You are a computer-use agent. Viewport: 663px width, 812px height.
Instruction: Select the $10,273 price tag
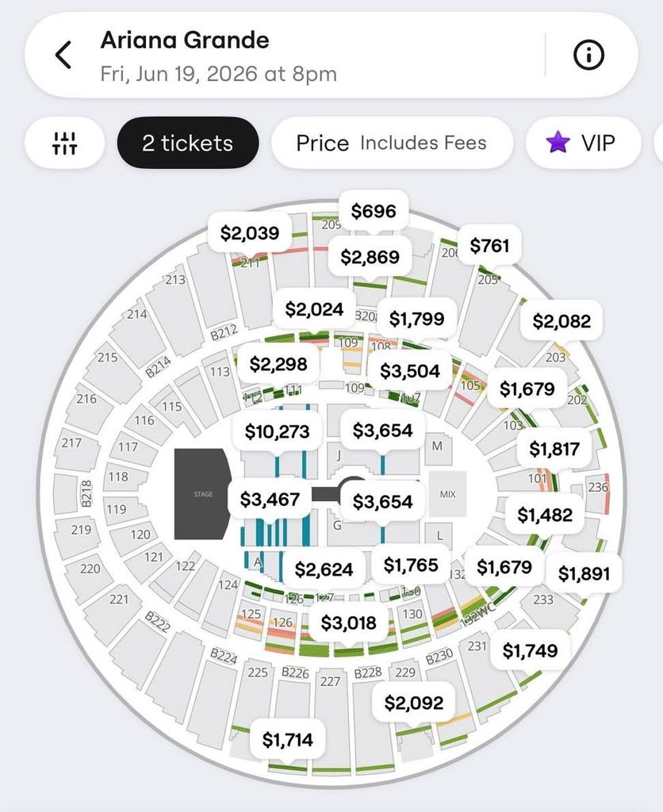[277, 431]
